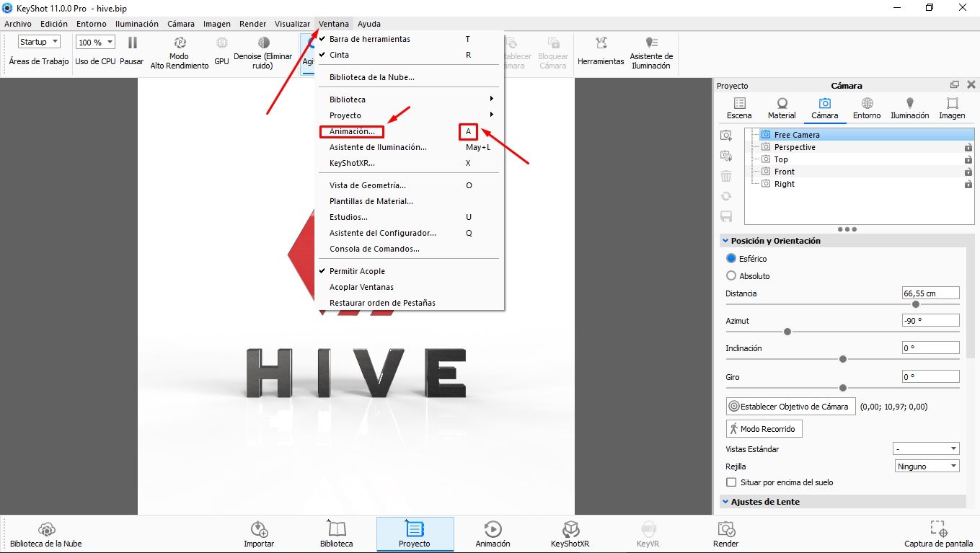Expand the Biblioteca submenu
The height and width of the screenshot is (553, 980).
pos(410,99)
